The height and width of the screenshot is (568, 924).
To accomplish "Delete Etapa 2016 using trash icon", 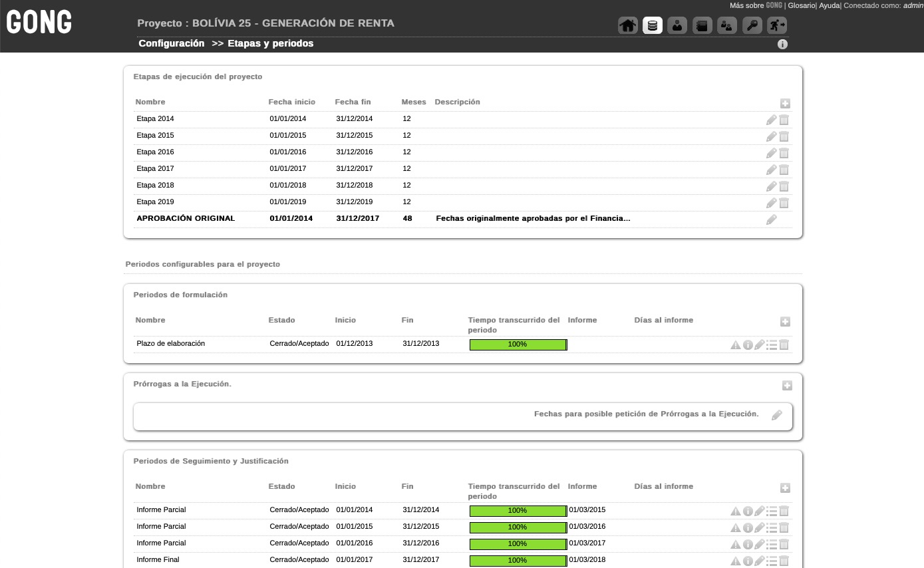I will tap(784, 153).
